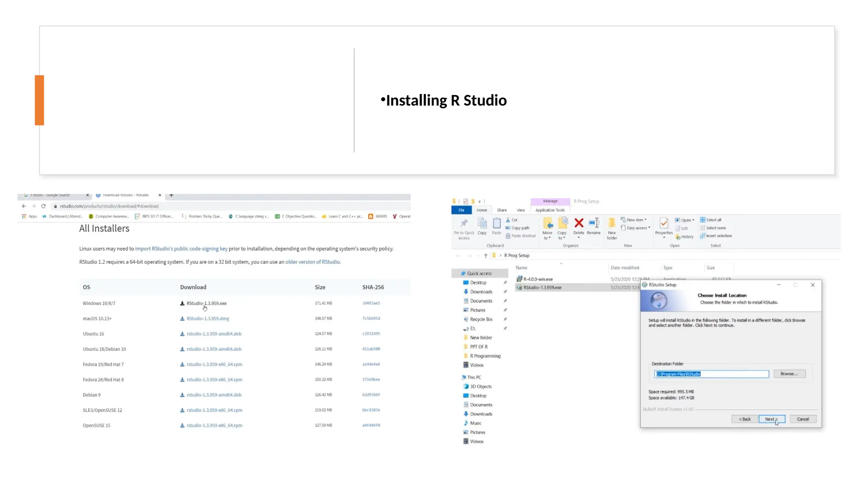Click the Up arrow in File Explorer
The height and width of the screenshot is (488, 868).
pyautogui.click(x=486, y=256)
